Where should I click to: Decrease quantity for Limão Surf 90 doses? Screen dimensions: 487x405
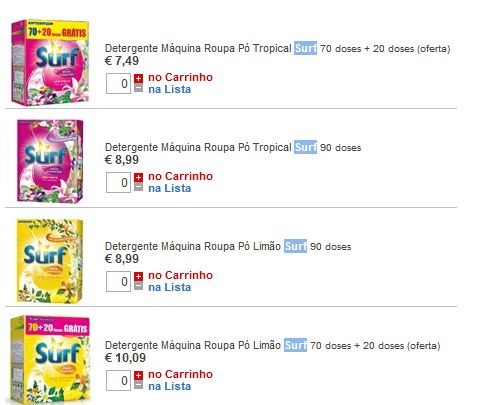pyautogui.click(x=138, y=286)
